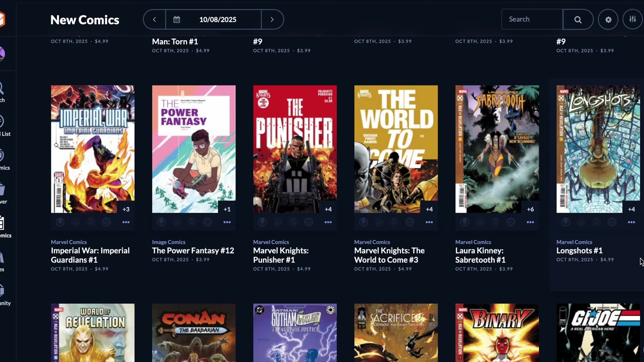Click wish list icon under Longshots cover
Image resolution: width=644 pixels, height=362 pixels.
pyautogui.click(x=612, y=222)
